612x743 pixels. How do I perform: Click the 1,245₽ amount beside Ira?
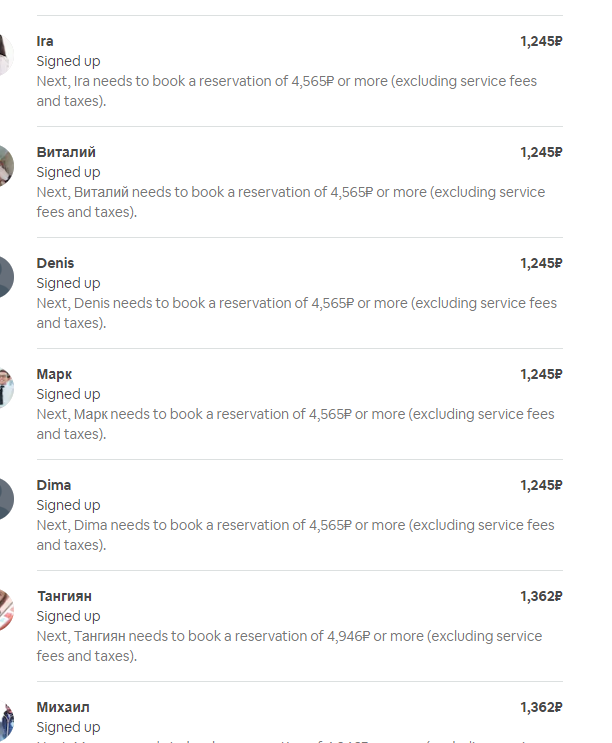click(x=541, y=41)
